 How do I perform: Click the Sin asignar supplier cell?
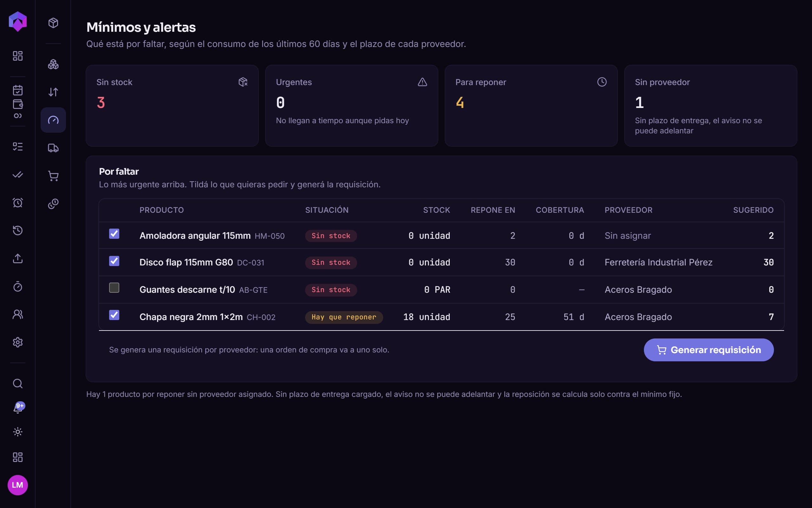click(x=627, y=236)
